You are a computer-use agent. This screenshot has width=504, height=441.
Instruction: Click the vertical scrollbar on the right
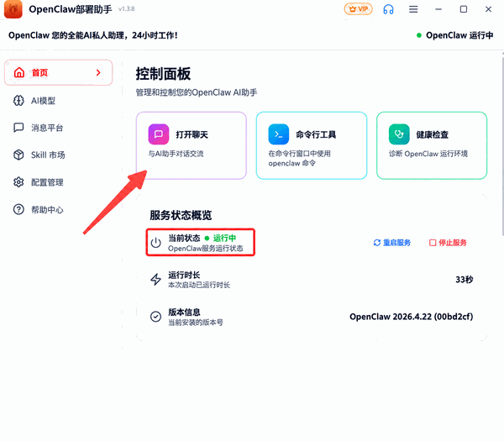click(x=502, y=146)
